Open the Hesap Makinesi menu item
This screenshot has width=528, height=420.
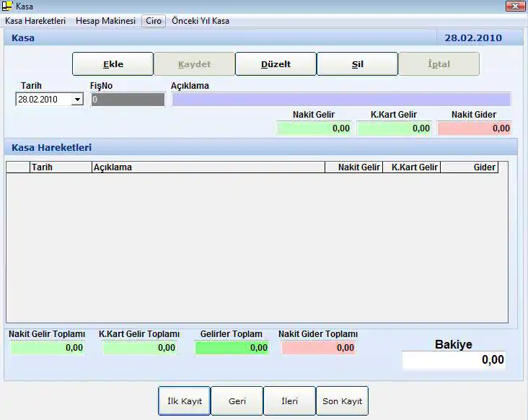pyautogui.click(x=105, y=21)
